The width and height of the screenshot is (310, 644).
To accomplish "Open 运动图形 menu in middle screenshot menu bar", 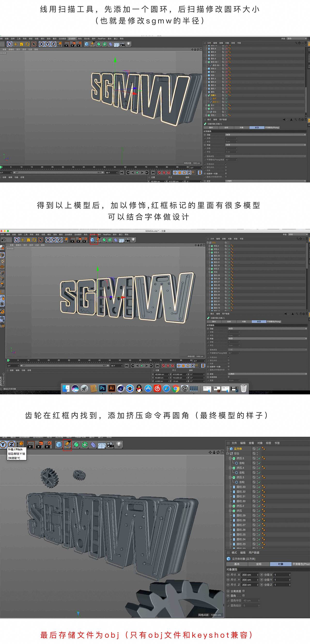I will point(78,234).
